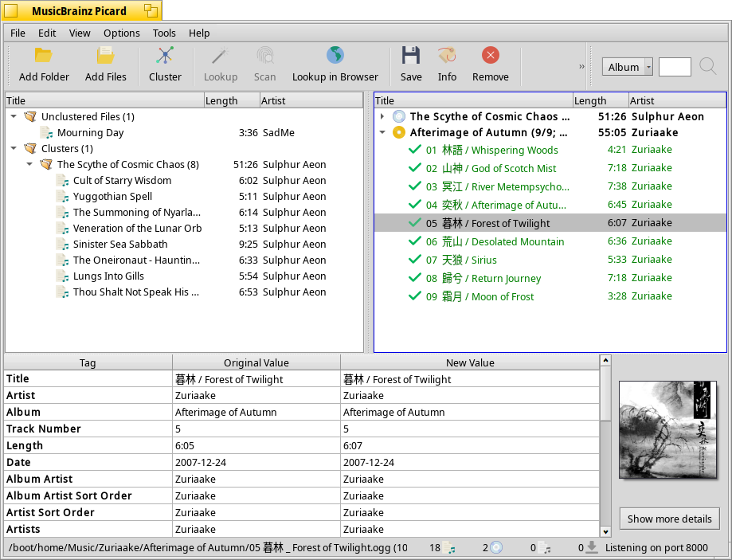Click the magnifier search icon
This screenshot has width=732, height=560.
[708, 66]
